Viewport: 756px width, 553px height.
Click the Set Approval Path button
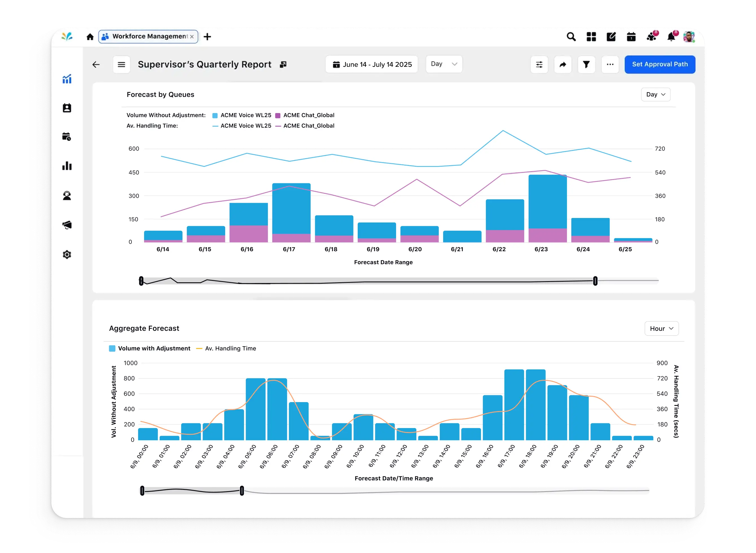point(660,64)
